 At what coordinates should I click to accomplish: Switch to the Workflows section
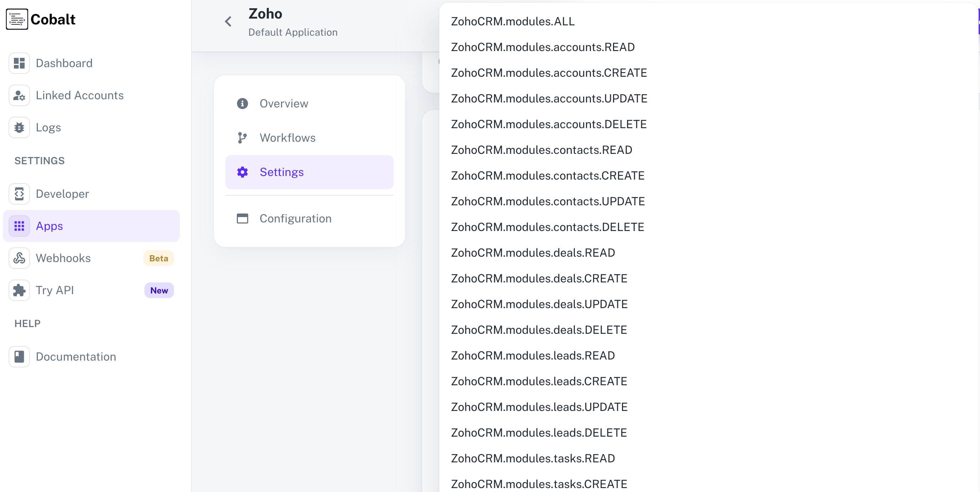click(x=287, y=137)
